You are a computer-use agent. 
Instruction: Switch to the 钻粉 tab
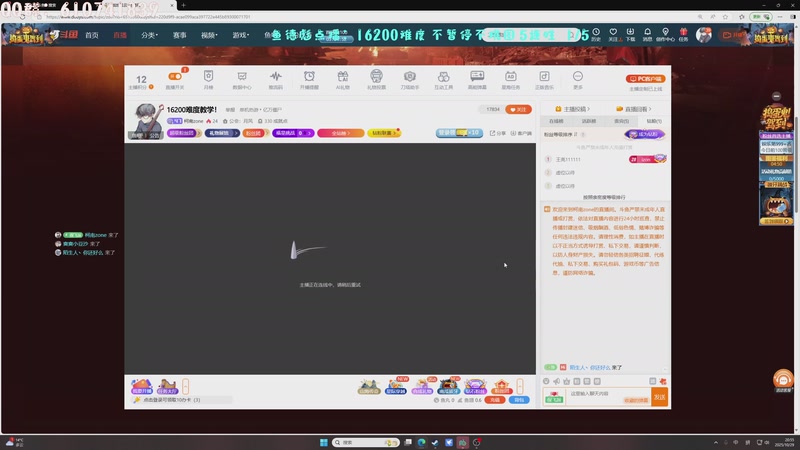pos(654,121)
